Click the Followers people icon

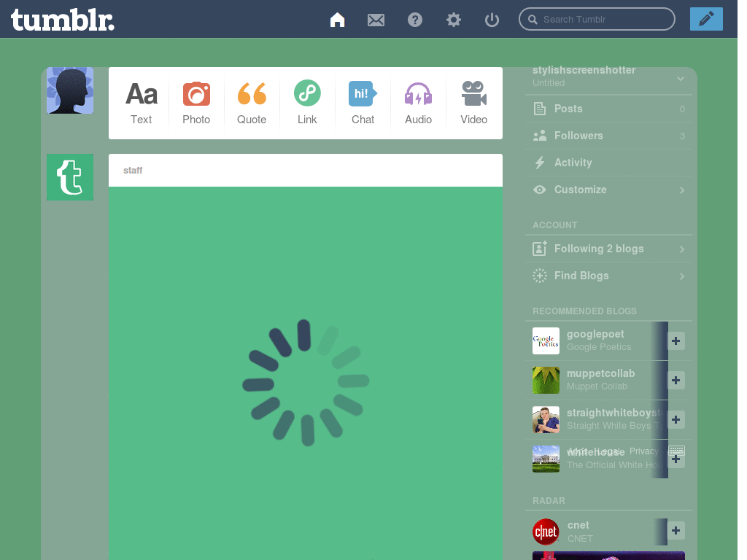539,136
